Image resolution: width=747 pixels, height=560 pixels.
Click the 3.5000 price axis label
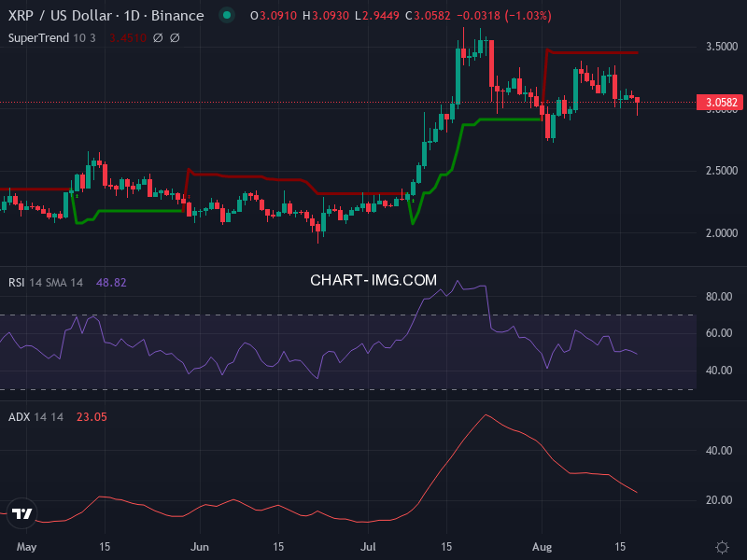pyautogui.click(x=722, y=47)
